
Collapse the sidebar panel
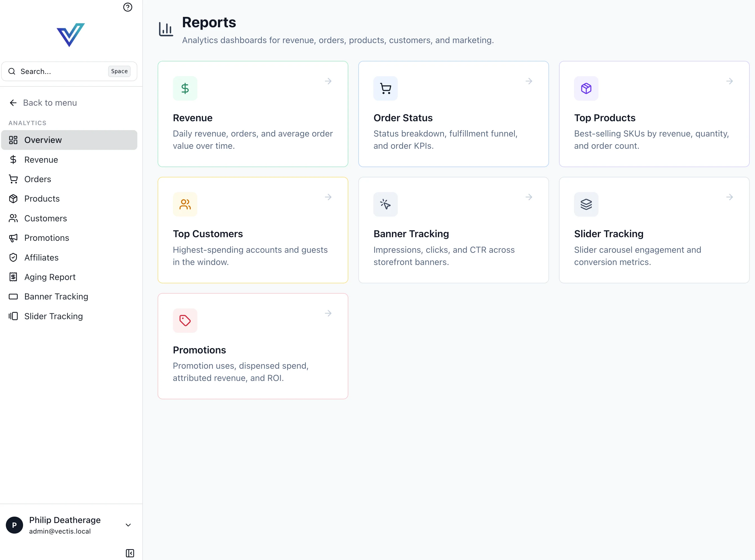coord(130,553)
